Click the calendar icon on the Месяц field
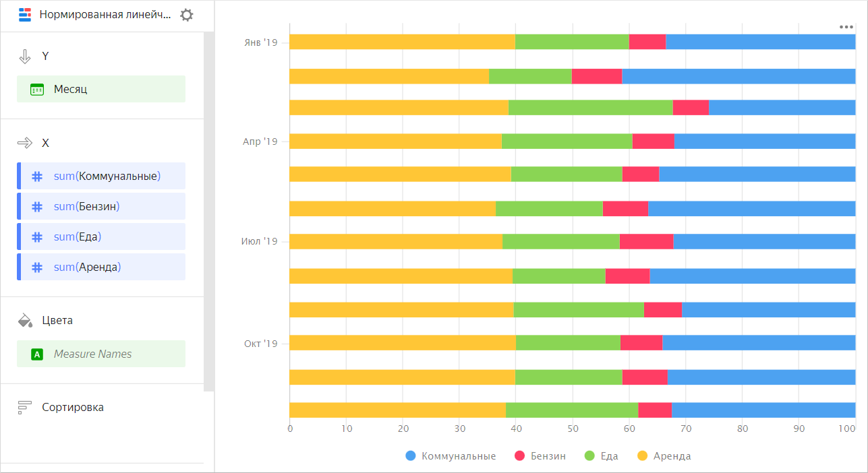This screenshot has height=473, width=868. (36, 88)
